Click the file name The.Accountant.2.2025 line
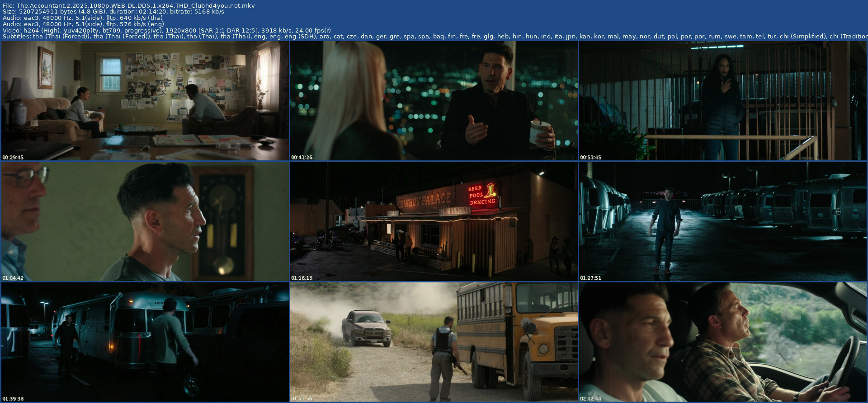Screen dimensions: 868x403 [129, 5]
